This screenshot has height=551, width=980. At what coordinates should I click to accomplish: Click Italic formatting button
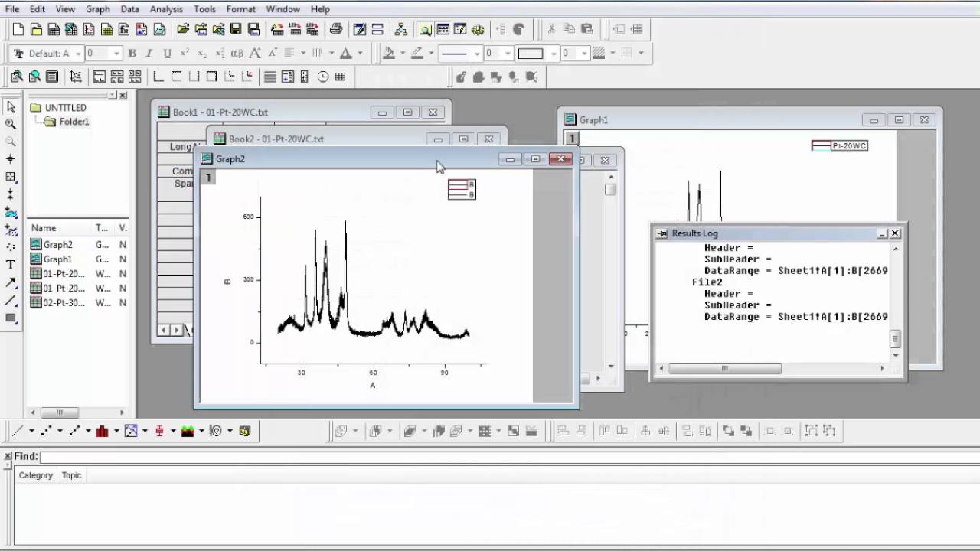pos(149,54)
